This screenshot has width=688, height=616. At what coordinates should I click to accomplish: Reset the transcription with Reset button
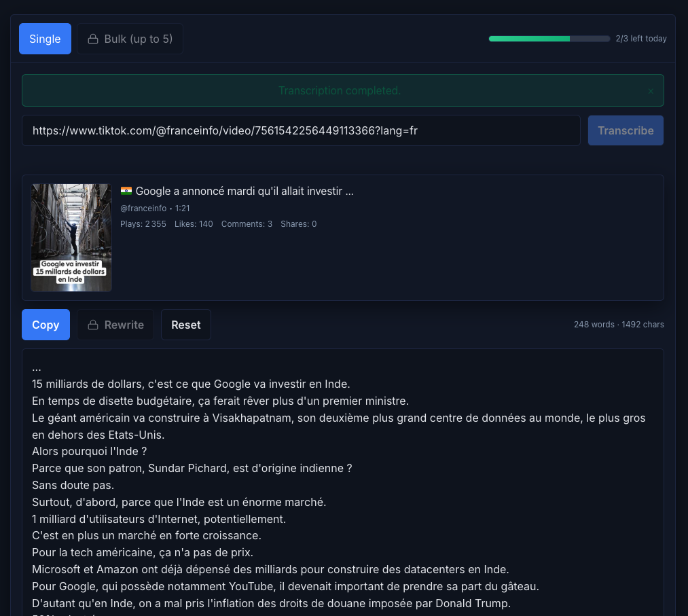click(185, 325)
